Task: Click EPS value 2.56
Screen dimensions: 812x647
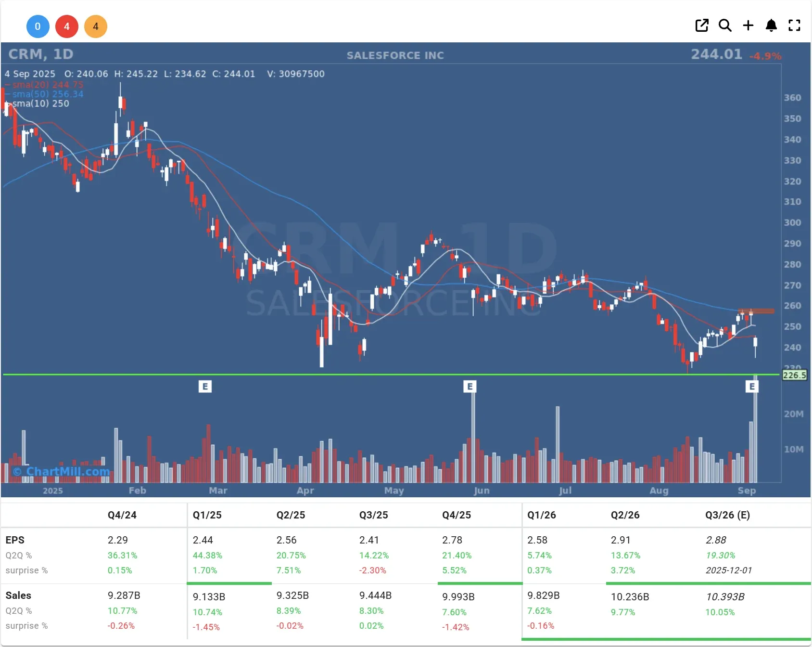Action: tap(287, 540)
